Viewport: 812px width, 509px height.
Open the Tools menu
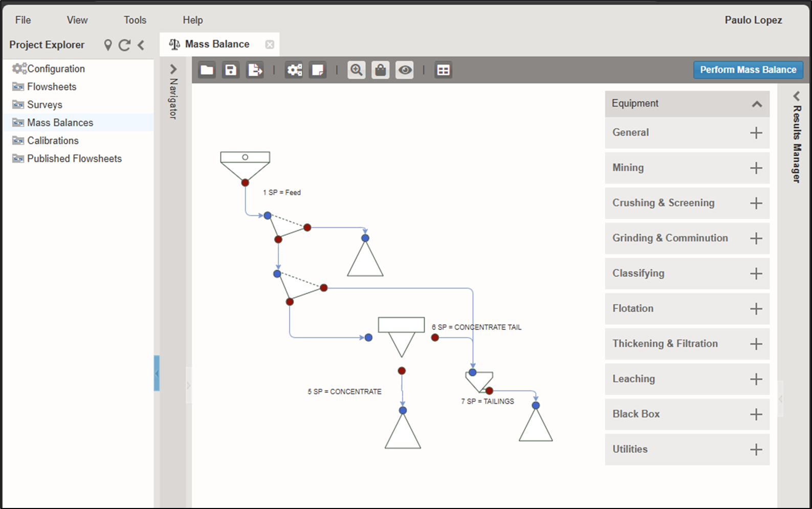135,20
